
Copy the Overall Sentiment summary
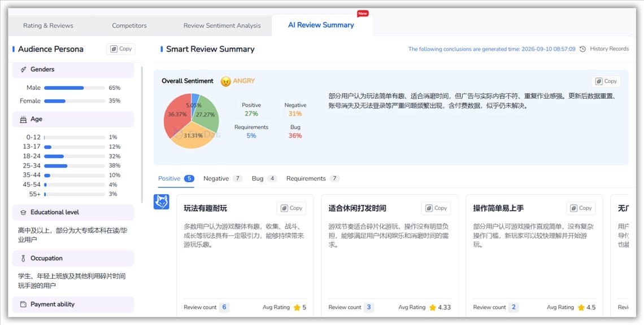tap(606, 81)
